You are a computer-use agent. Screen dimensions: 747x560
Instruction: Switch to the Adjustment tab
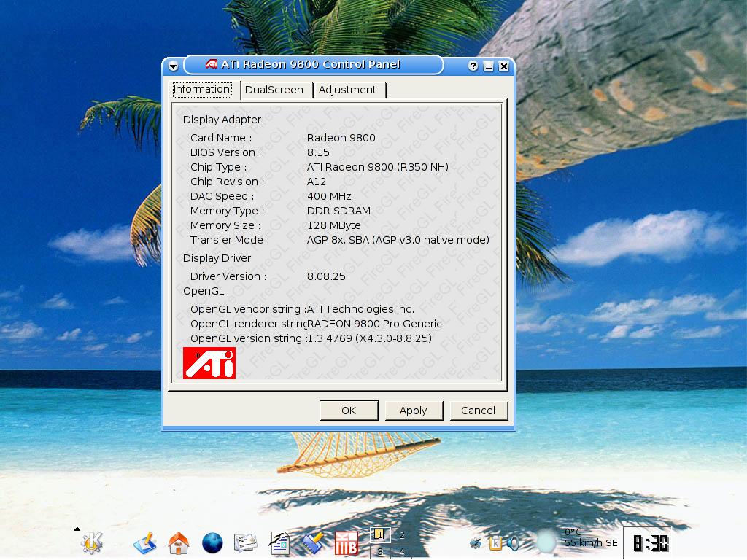pyautogui.click(x=347, y=90)
